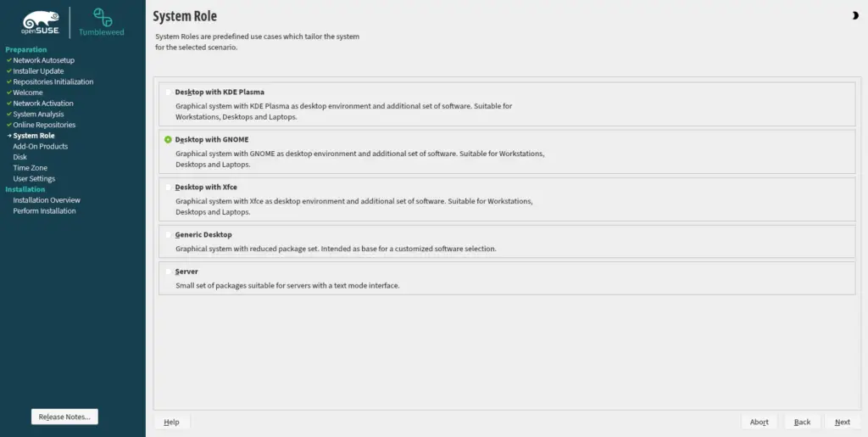The width and height of the screenshot is (868, 437).
Task: Toggle dark mode moon icon
Action: pyautogui.click(x=854, y=15)
